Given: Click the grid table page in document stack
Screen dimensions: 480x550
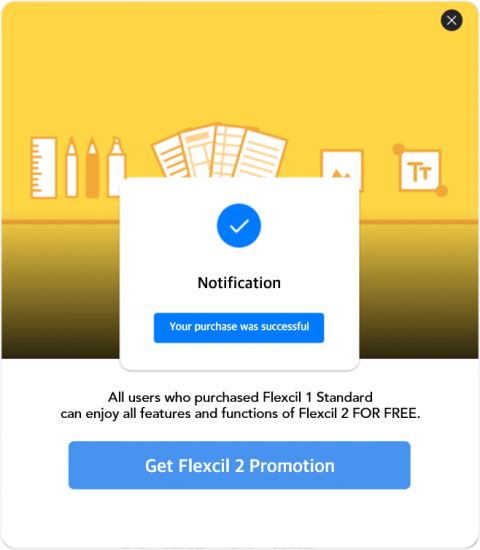Looking at the screenshot, I should click(x=228, y=152).
